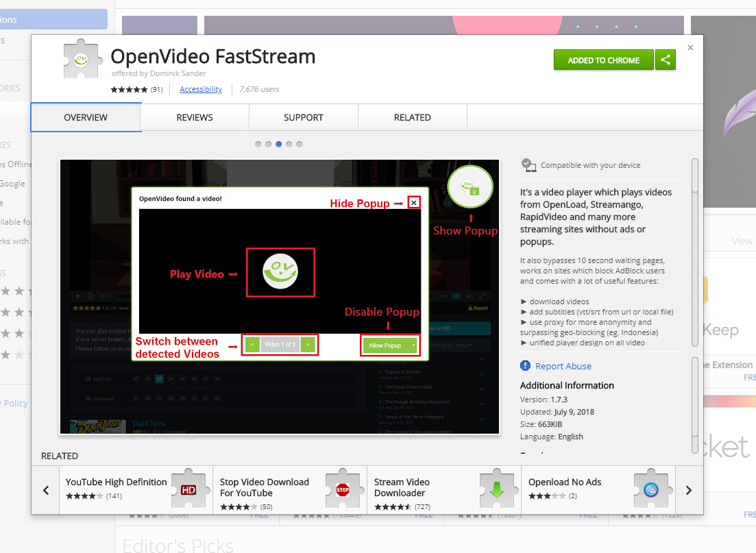The height and width of the screenshot is (553, 756).
Task: Switch to the Reviews tab
Action: pyautogui.click(x=195, y=117)
